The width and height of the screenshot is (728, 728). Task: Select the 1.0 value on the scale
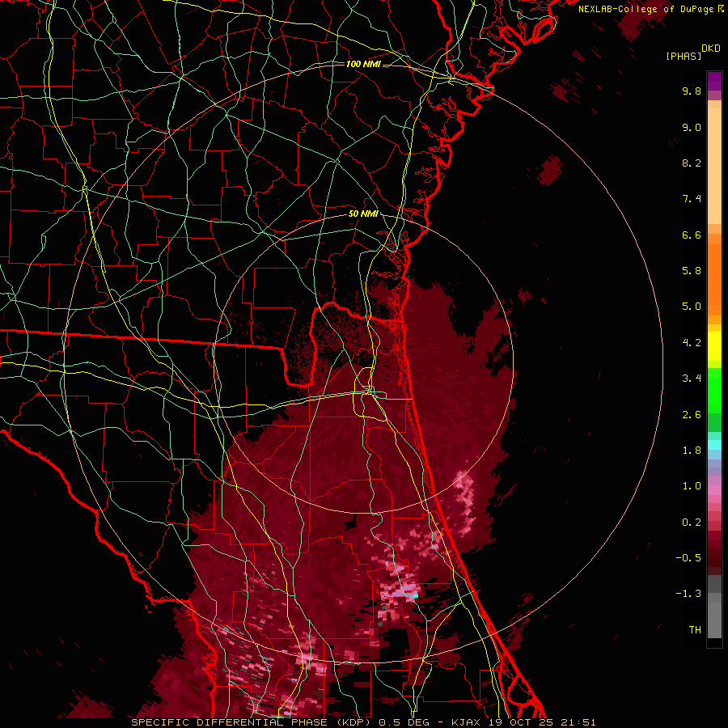click(x=692, y=486)
